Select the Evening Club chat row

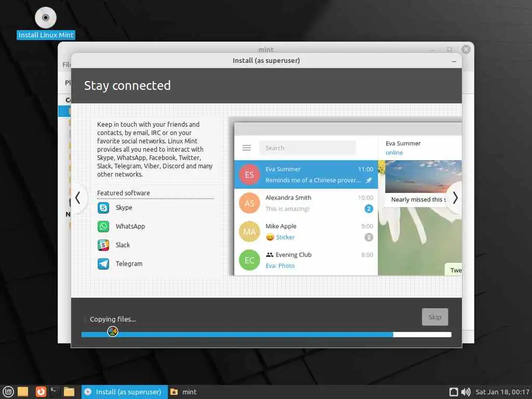306,260
